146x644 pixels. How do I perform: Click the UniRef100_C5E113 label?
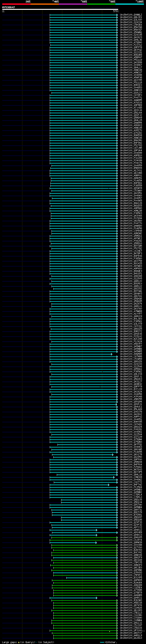coord(131,613)
